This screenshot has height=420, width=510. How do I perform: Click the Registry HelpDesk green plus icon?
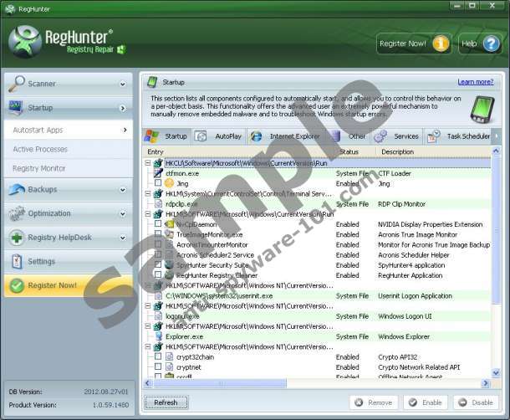(17, 238)
